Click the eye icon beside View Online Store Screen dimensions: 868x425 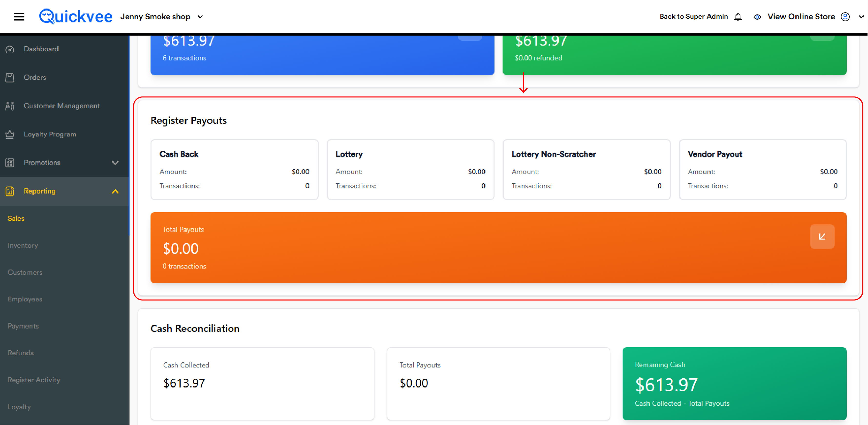point(757,17)
